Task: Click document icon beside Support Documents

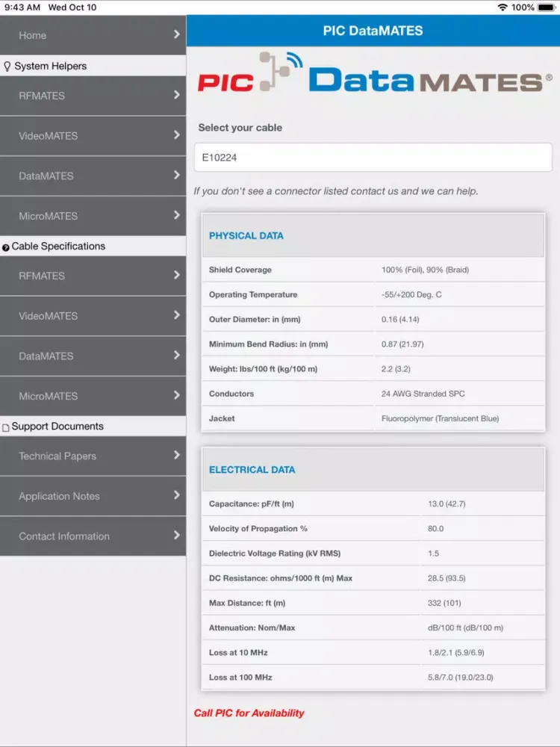Action: pos(6,428)
